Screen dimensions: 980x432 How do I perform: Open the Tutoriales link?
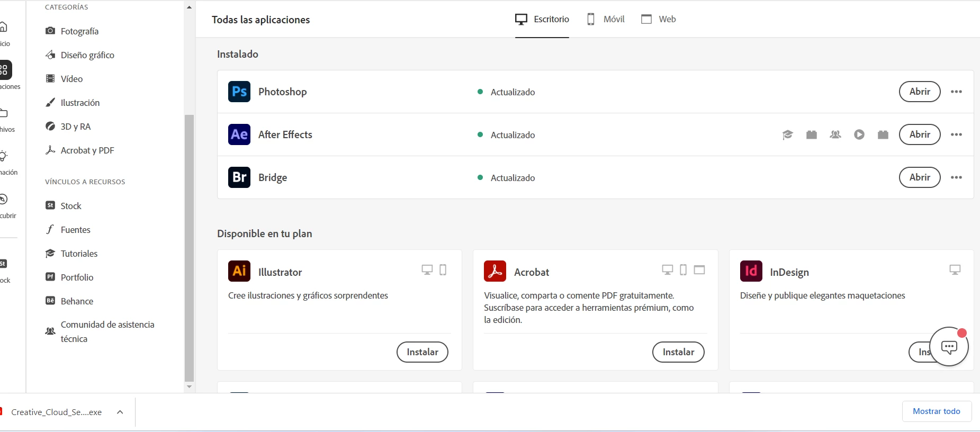click(71, 254)
